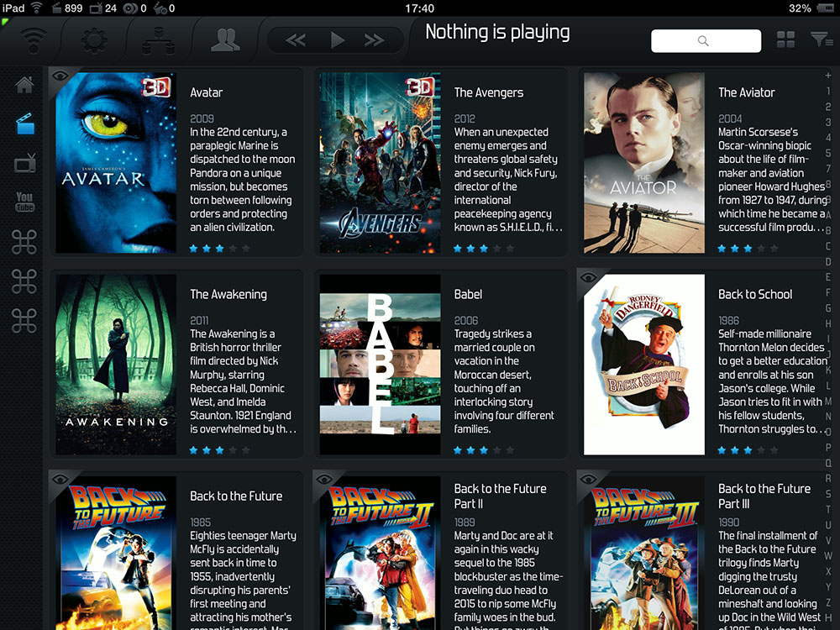The width and height of the screenshot is (840, 630).
Task: Click the search input field
Action: coord(706,40)
